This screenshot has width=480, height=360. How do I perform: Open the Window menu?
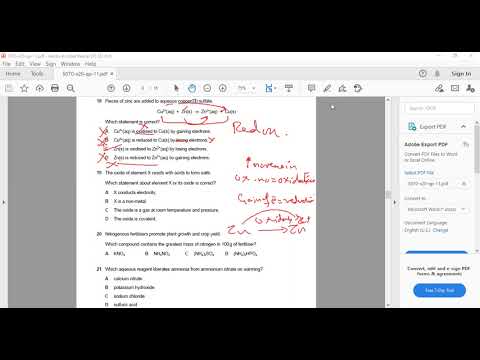click(x=70, y=64)
